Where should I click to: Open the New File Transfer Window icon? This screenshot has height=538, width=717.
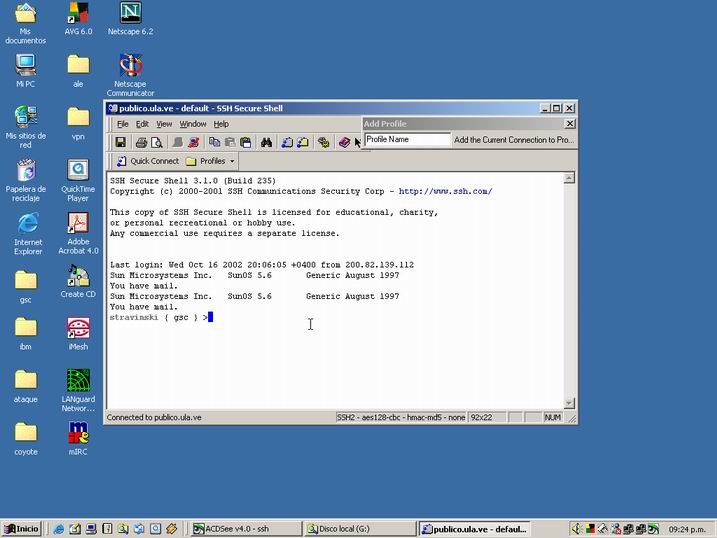(x=302, y=142)
